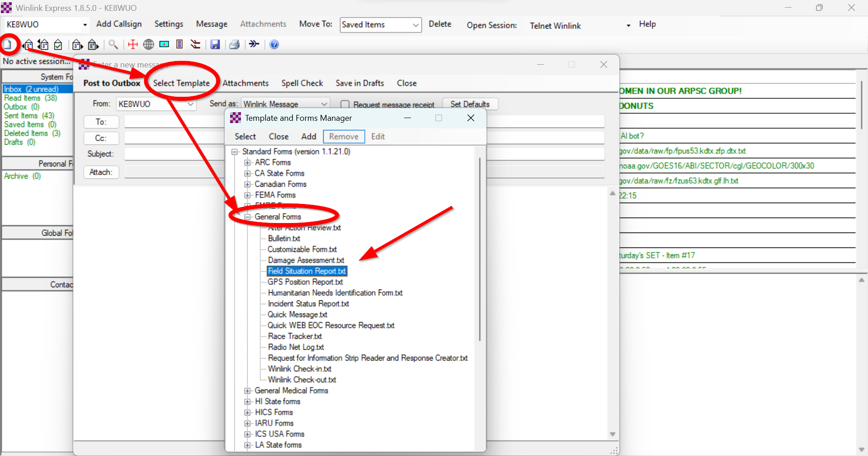Screen dimensions: 868x456
Task: Click the first forward message toolbar icon
Action: [x=77, y=44]
